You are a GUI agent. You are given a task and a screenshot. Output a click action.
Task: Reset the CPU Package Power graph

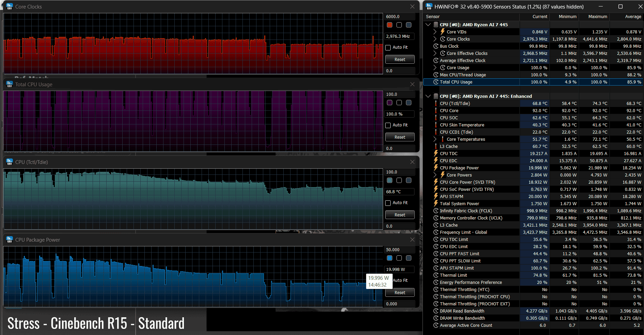click(x=400, y=292)
